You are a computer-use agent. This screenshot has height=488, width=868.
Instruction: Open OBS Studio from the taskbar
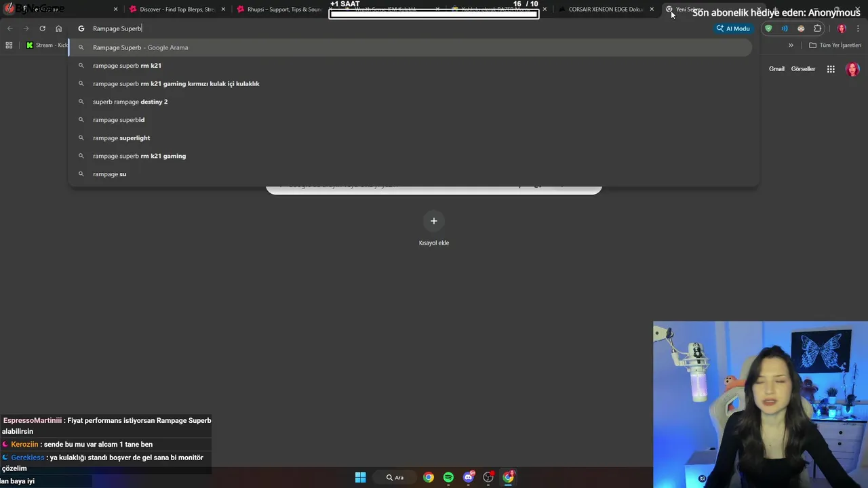click(488, 477)
